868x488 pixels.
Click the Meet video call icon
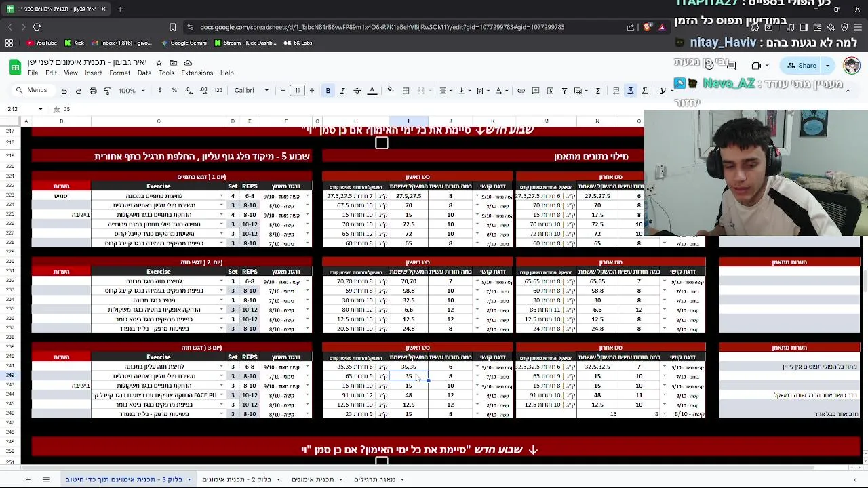pos(756,66)
